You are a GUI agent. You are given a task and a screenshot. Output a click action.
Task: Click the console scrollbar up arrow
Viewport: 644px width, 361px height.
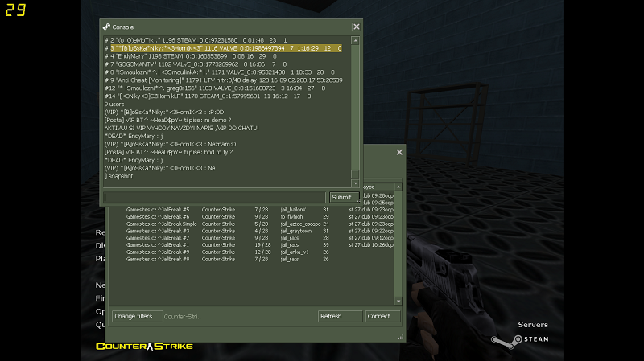pyautogui.click(x=355, y=41)
